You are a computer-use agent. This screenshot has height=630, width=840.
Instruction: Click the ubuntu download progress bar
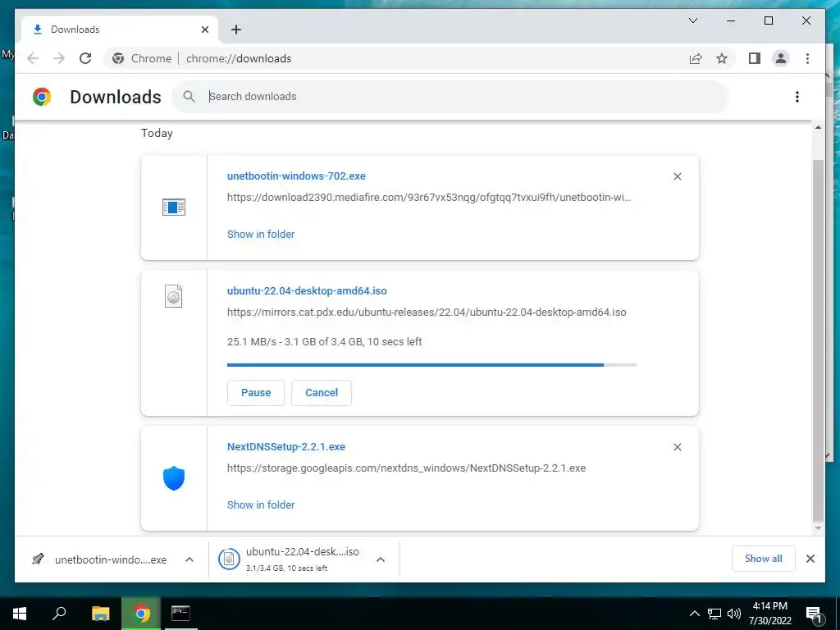(x=431, y=365)
